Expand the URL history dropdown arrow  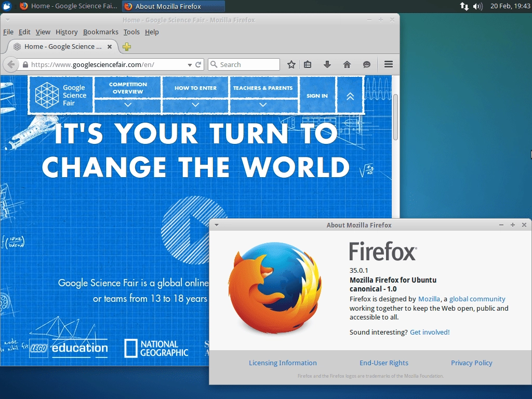(x=190, y=65)
